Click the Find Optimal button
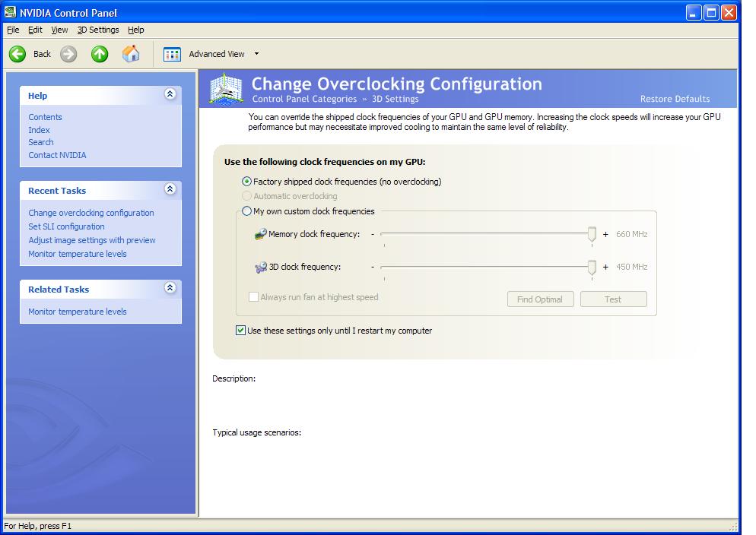The height and width of the screenshot is (535, 756). click(540, 299)
